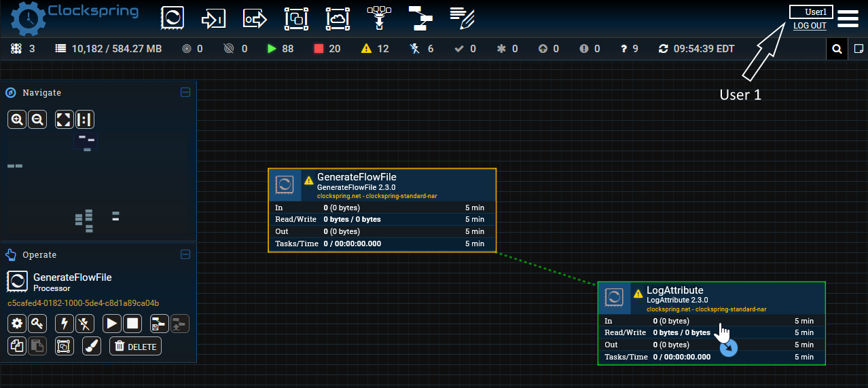
Task: Click the warning icon on LogAttribute
Action: (638, 294)
